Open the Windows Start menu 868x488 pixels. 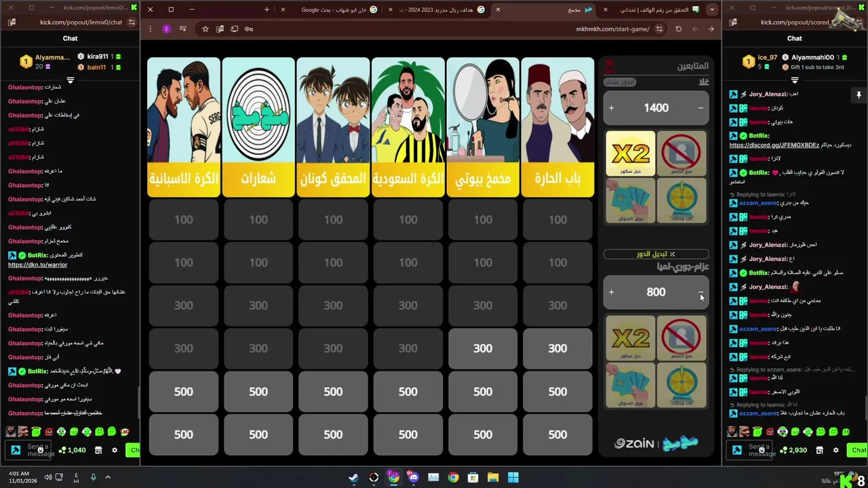[x=513, y=477]
